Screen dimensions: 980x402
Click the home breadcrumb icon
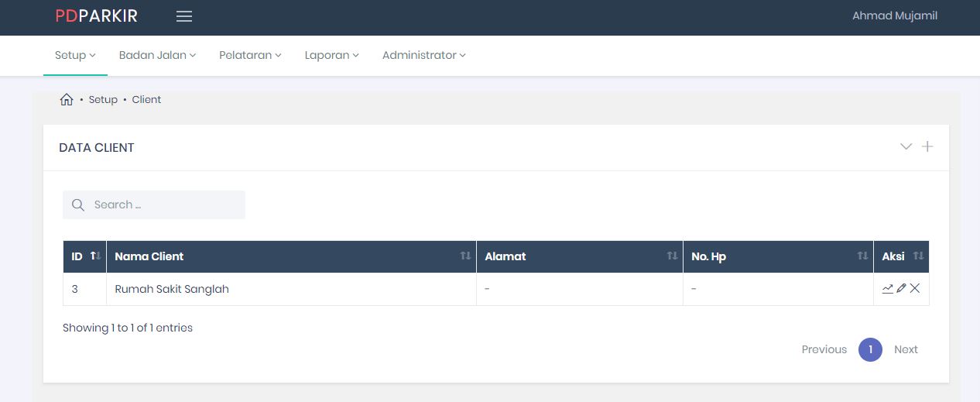click(67, 100)
